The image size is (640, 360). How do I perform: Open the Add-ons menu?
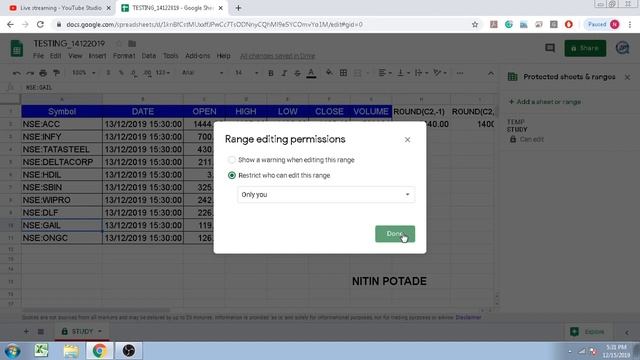pos(198,56)
